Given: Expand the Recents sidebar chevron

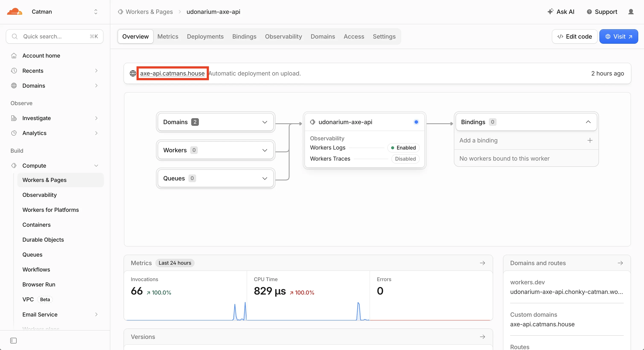Looking at the screenshot, I should [96, 71].
